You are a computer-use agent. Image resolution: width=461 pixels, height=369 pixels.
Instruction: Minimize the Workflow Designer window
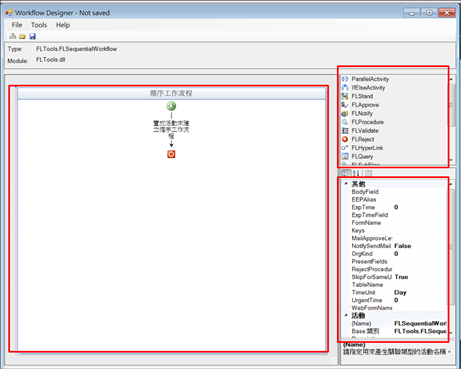coord(412,13)
